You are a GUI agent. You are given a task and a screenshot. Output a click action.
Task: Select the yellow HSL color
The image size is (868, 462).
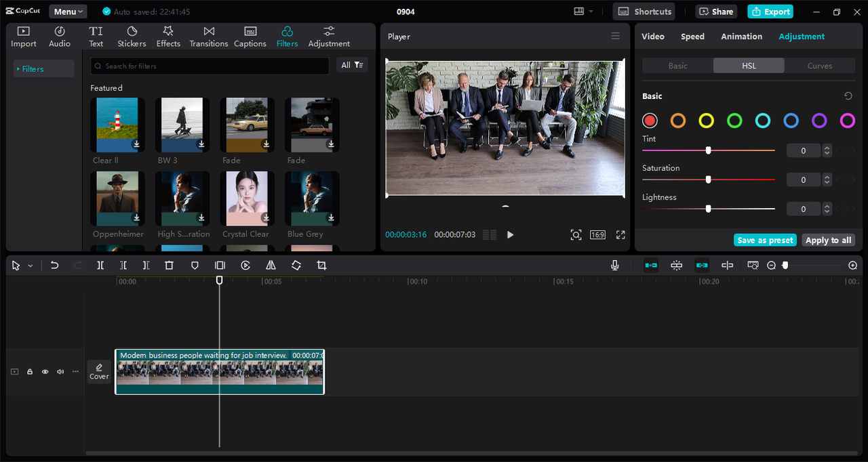[x=707, y=121]
